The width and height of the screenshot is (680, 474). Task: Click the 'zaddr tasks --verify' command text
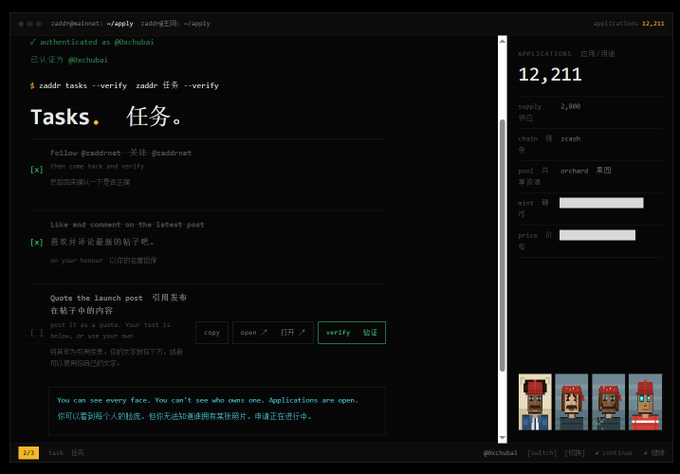(83, 85)
